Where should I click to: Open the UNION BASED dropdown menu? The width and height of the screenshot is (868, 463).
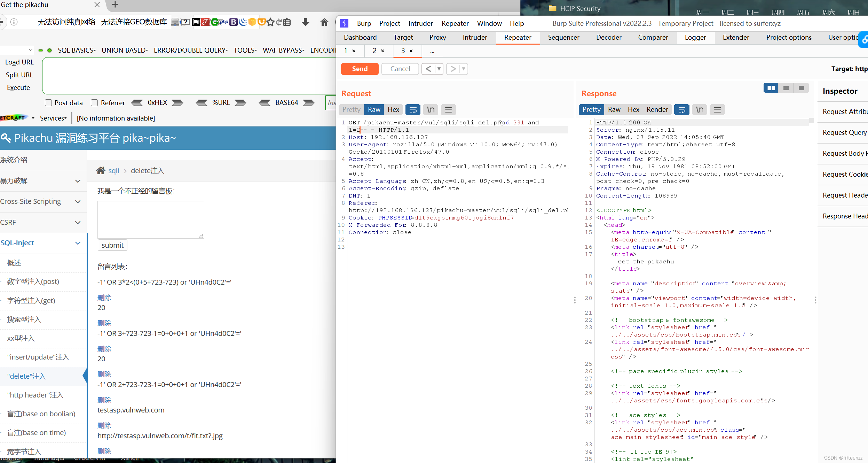pyautogui.click(x=125, y=50)
